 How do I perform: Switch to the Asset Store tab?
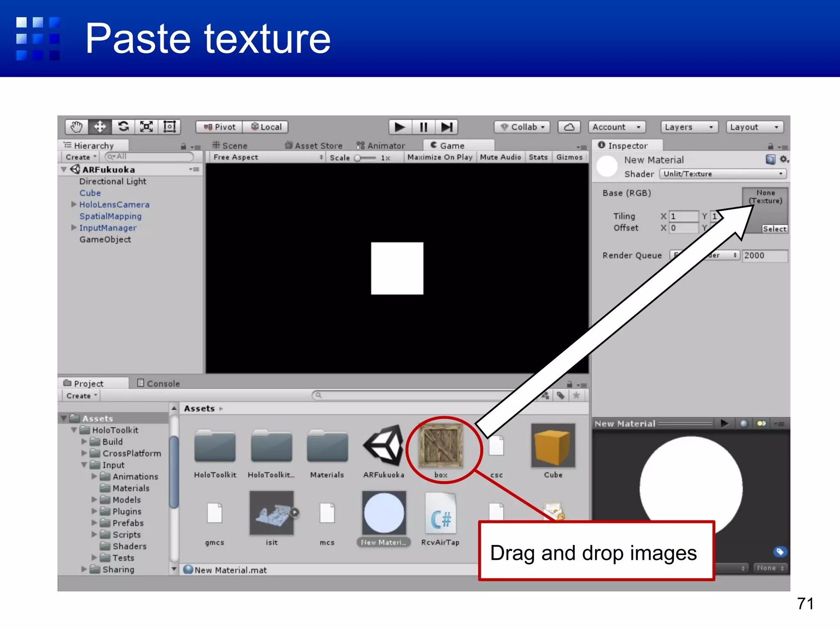click(x=314, y=146)
